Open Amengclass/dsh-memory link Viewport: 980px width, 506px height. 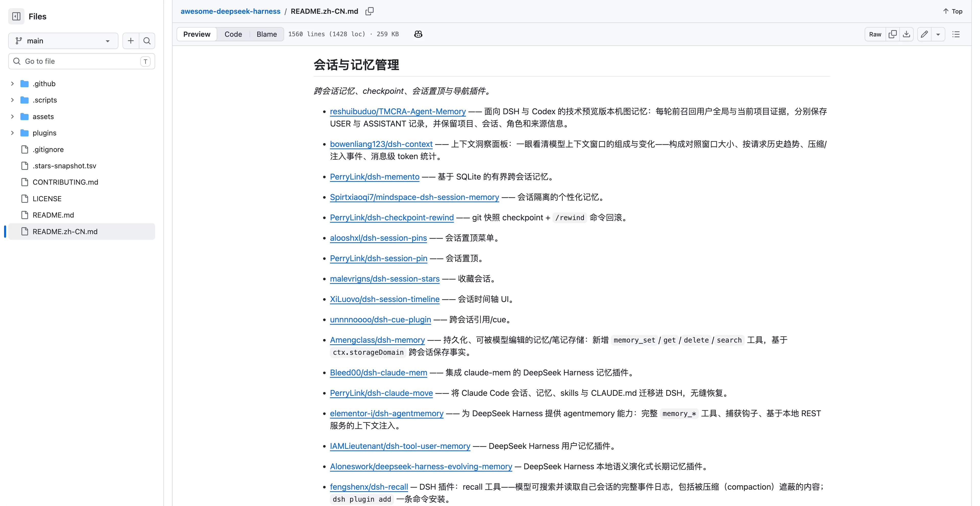[377, 340]
